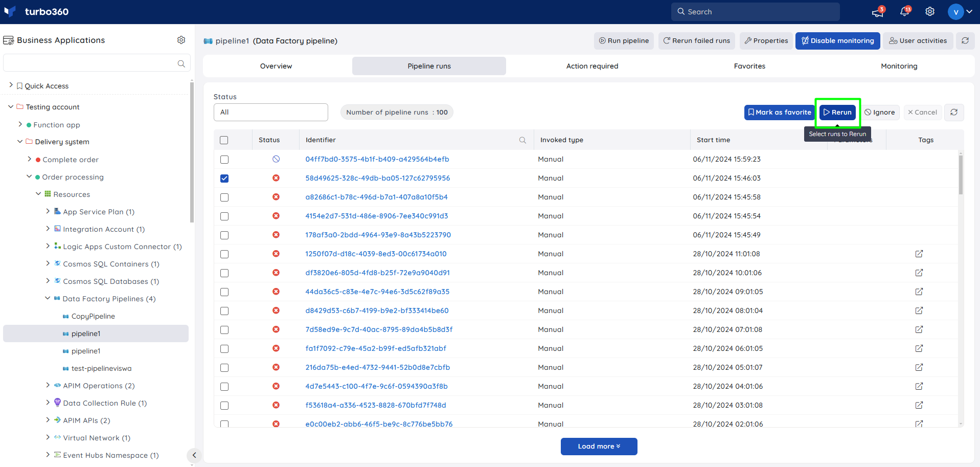The width and height of the screenshot is (980, 467).
Task: Expand Quick Access node
Action: pyautogui.click(x=11, y=85)
